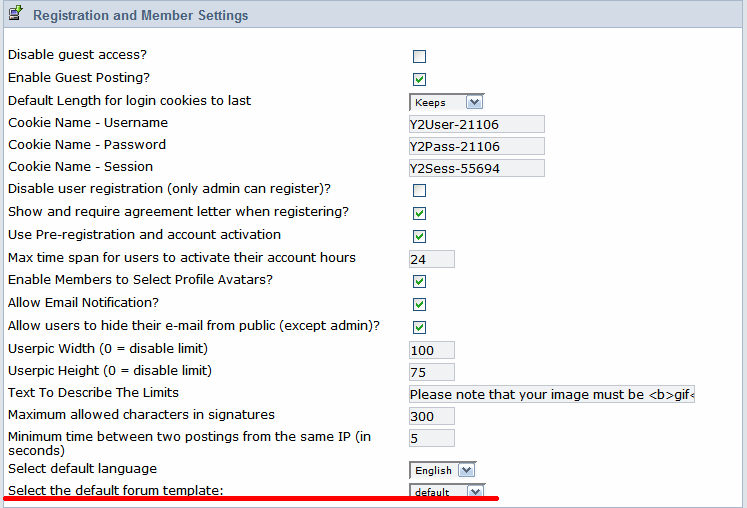Click the Cookie Name Session field
Viewport: 747px width, 508px height.
477,168
